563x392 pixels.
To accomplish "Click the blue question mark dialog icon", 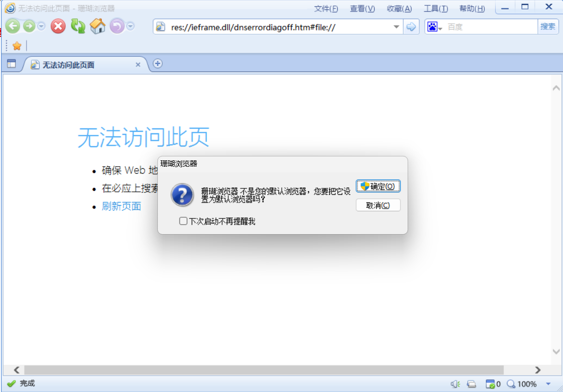I will coord(182,195).
